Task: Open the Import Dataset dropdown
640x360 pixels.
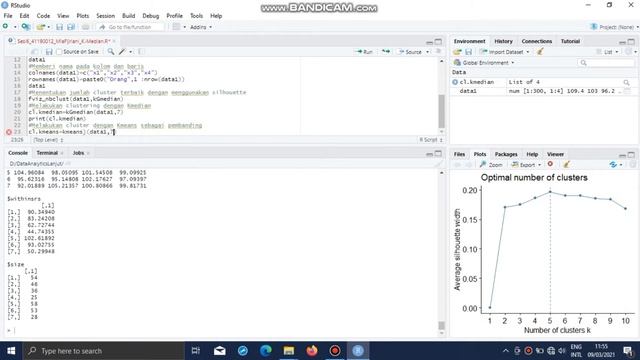Action: [504, 52]
